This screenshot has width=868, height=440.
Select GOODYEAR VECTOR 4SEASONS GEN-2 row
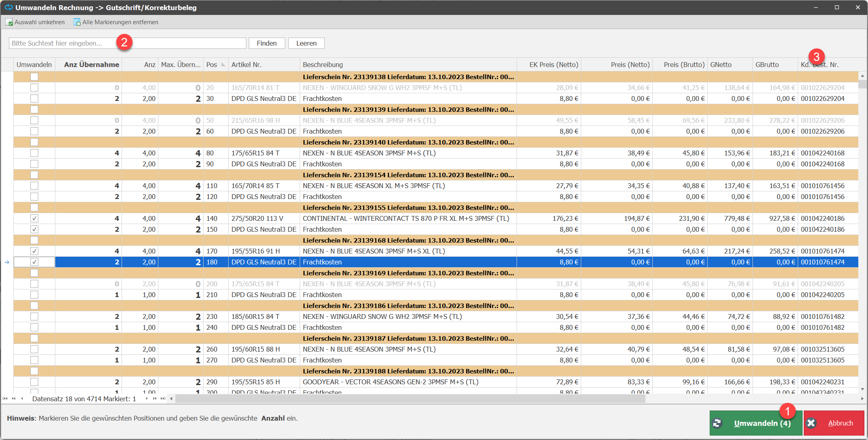click(436, 382)
